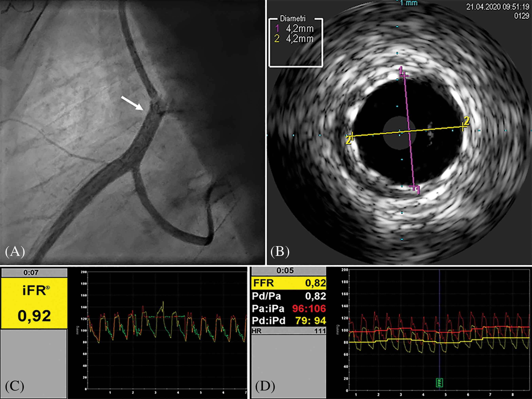Click the yellow iFR 0,92 value box
The width and height of the screenshot is (532, 399).
pos(34,303)
